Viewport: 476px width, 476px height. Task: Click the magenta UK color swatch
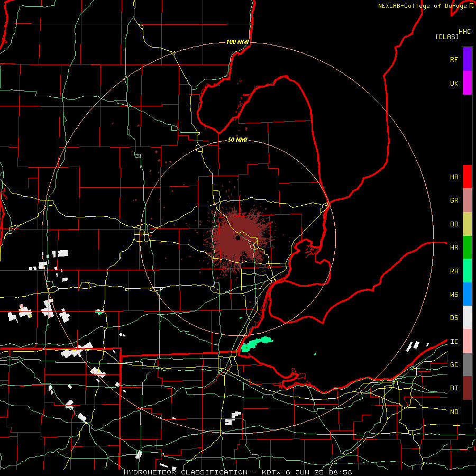(x=467, y=83)
